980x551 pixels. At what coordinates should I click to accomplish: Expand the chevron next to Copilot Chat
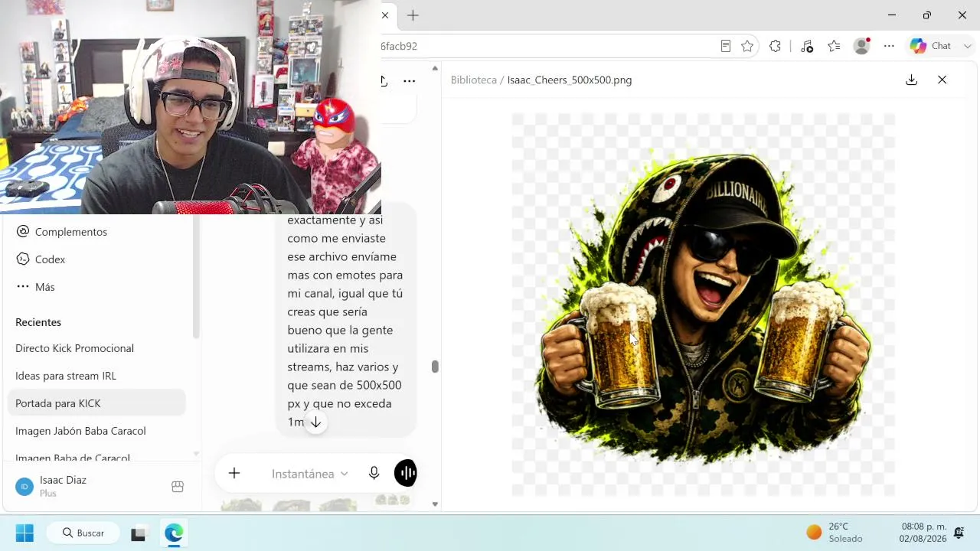pyautogui.click(x=968, y=46)
